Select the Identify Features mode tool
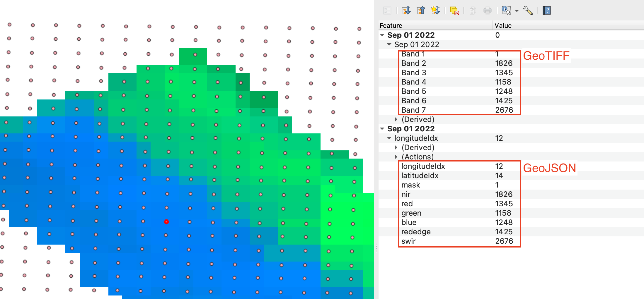644x299 pixels. pyautogui.click(x=506, y=11)
